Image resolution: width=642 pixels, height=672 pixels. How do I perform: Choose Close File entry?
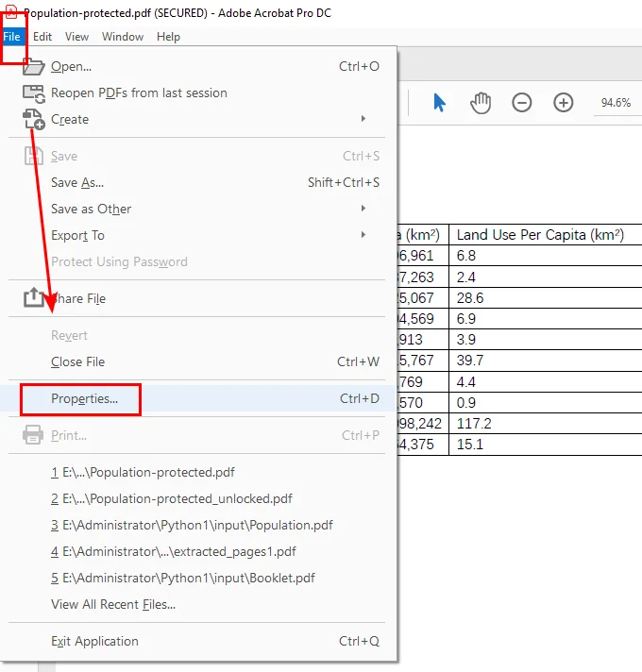coord(197,361)
